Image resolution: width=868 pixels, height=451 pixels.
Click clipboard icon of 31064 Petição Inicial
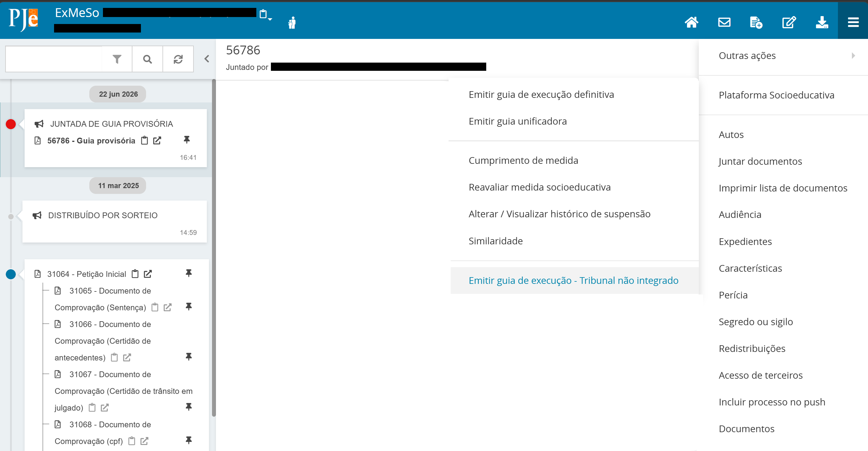tap(135, 274)
